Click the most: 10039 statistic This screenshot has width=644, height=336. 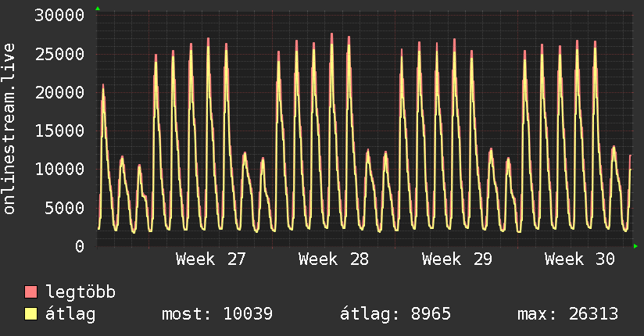tap(217, 314)
